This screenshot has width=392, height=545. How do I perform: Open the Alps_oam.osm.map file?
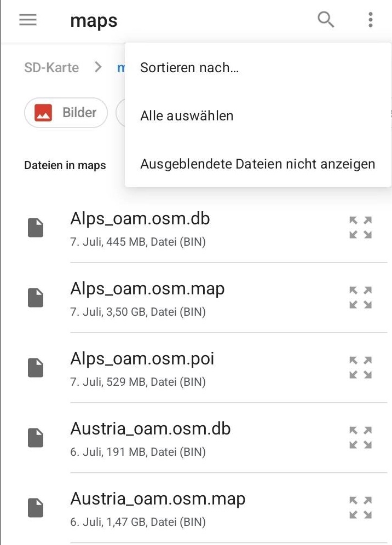click(x=147, y=289)
